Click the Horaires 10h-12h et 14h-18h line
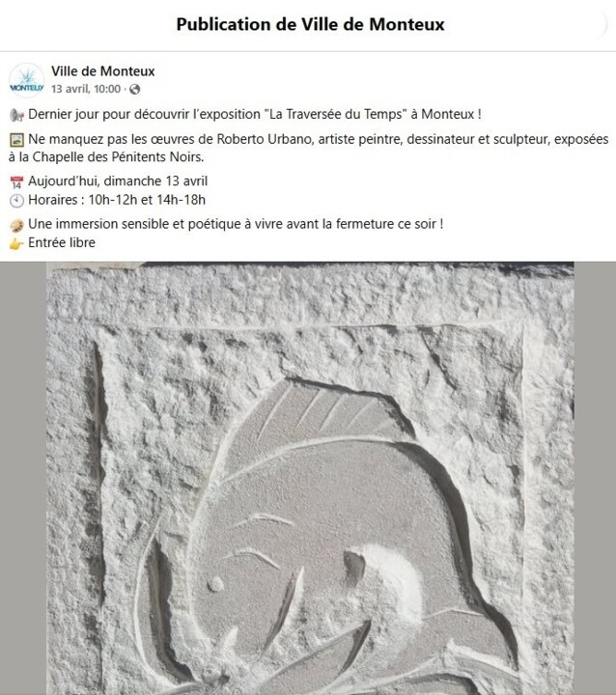616x695 pixels. click(117, 200)
